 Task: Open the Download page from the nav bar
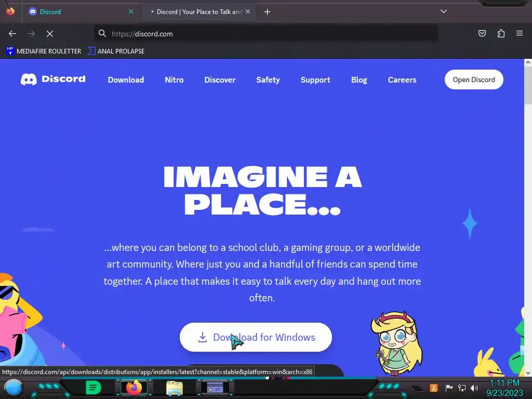(x=126, y=79)
